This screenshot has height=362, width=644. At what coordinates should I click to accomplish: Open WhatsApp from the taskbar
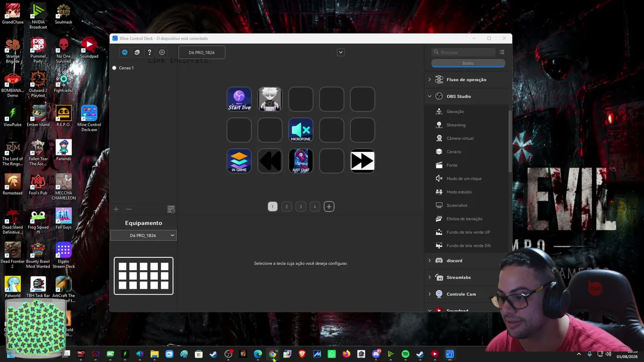[332, 354]
